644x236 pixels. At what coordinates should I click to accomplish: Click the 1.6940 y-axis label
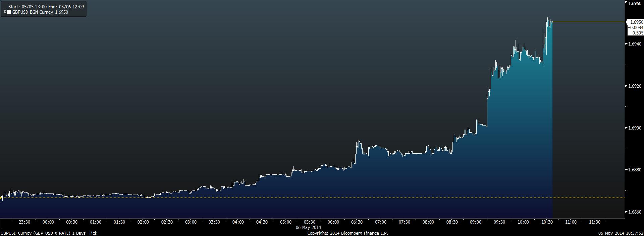[x=635, y=44]
